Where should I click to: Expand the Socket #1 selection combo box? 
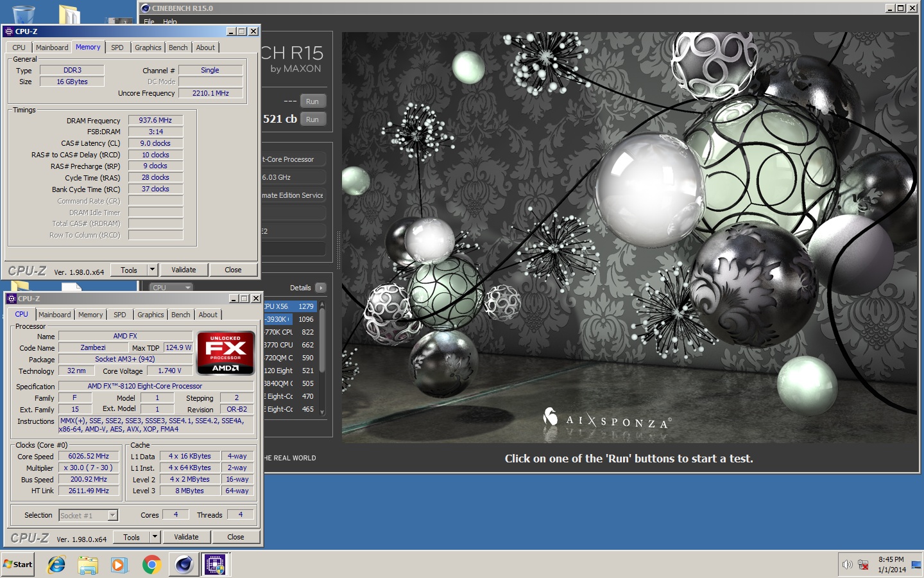113,515
